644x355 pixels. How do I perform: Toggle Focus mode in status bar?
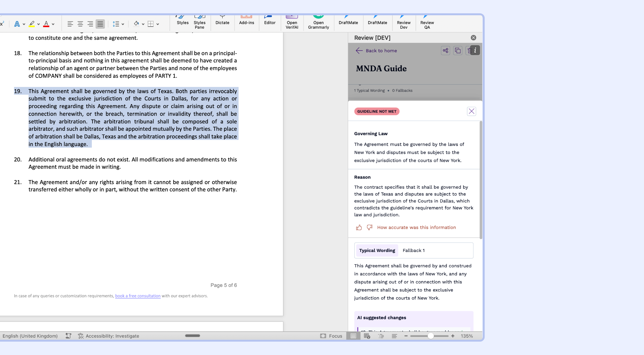tap(331, 336)
